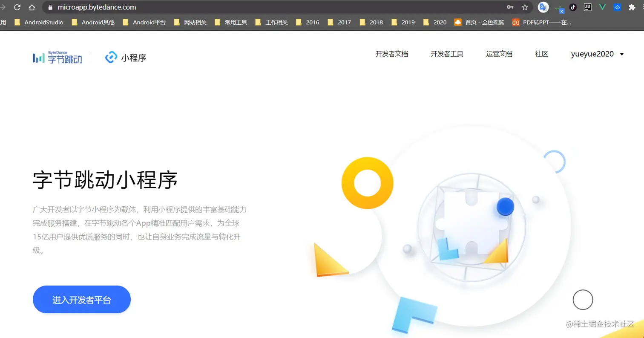Viewport: 644px width, 338px height.
Task: Go to the browser home page
Action: click(32, 7)
